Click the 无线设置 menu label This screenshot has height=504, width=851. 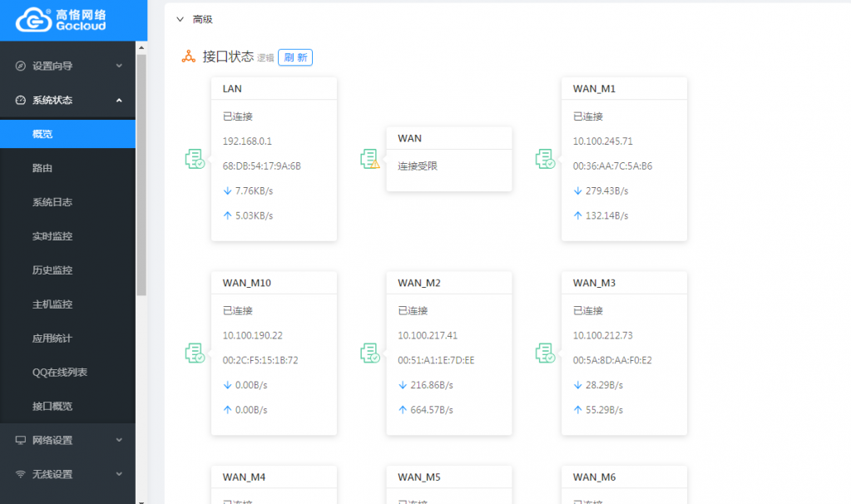coord(52,474)
